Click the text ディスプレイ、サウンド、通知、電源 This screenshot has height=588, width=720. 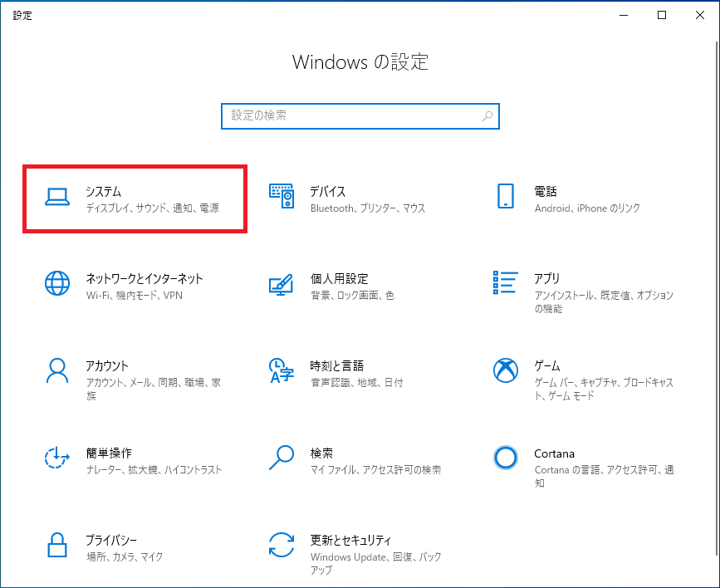click(x=153, y=208)
